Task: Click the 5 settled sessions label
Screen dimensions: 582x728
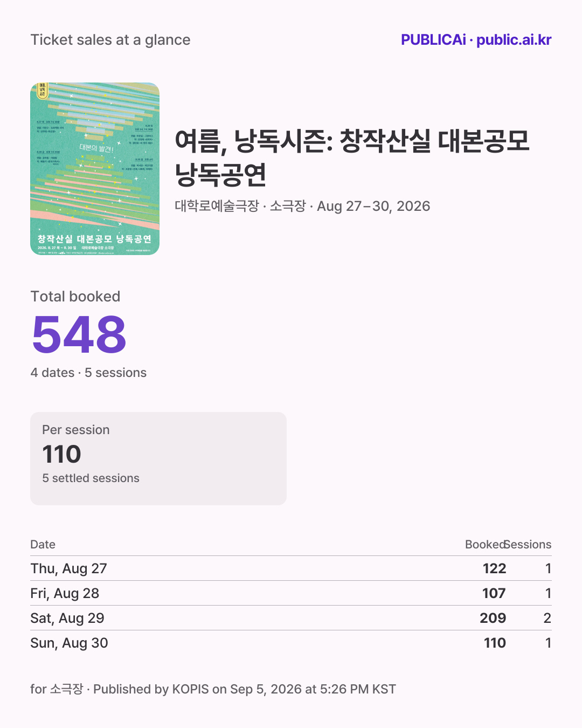Action: [91, 478]
